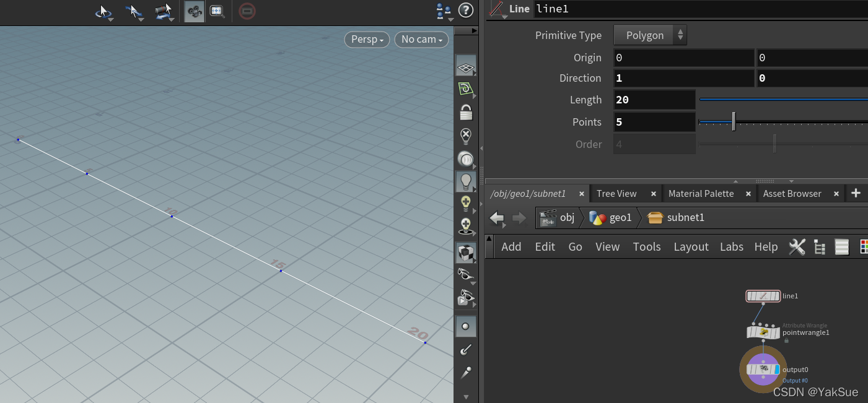The height and width of the screenshot is (403, 868).
Task: Click the Render Region magnifier icon
Action: click(217, 11)
